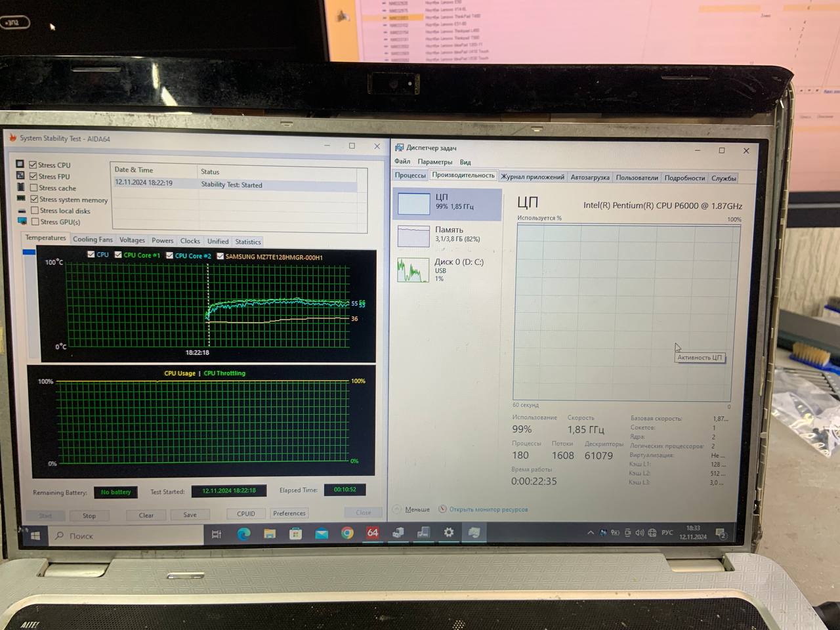
Task: Stop the stability test with Stop button
Action: (89, 515)
